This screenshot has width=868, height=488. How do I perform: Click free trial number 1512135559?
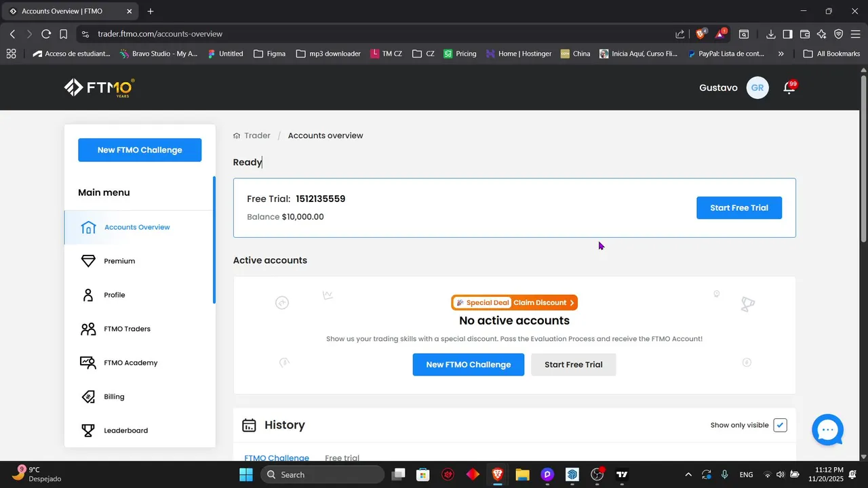tap(321, 199)
